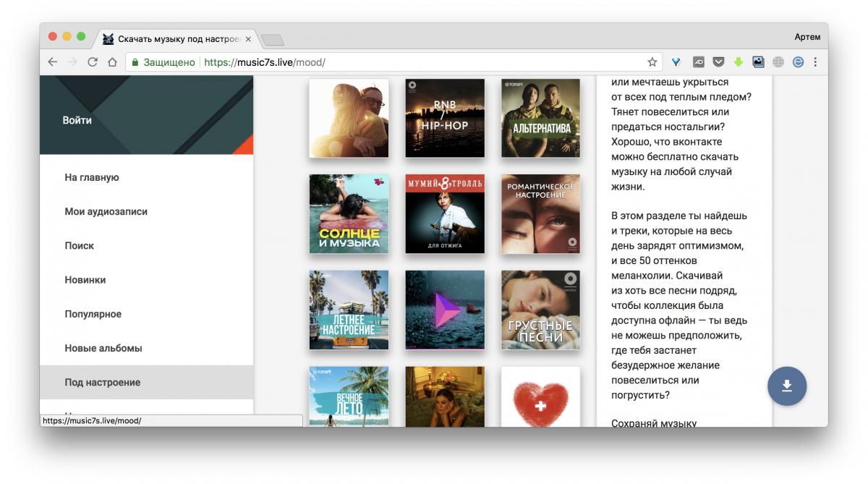Click the grey globe extension icon

point(778,62)
